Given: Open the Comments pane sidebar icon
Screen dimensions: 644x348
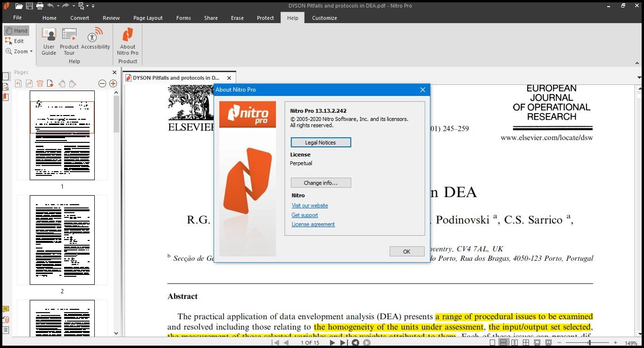Looking at the screenshot, I should click(6, 309).
